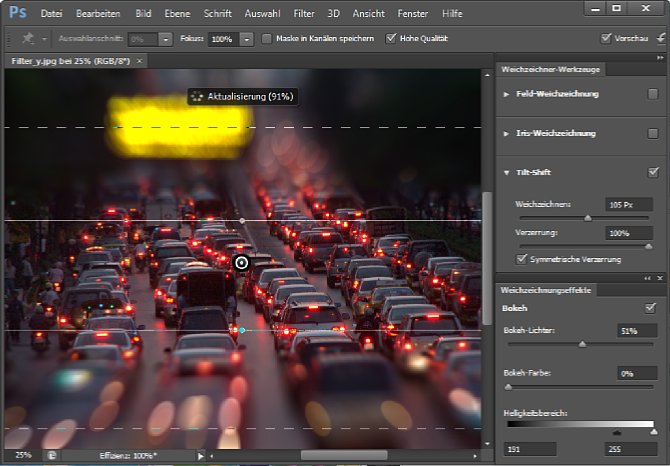Click the vertical scrollbar thumb
The width and height of the screenshot is (670, 466).
(x=487, y=258)
